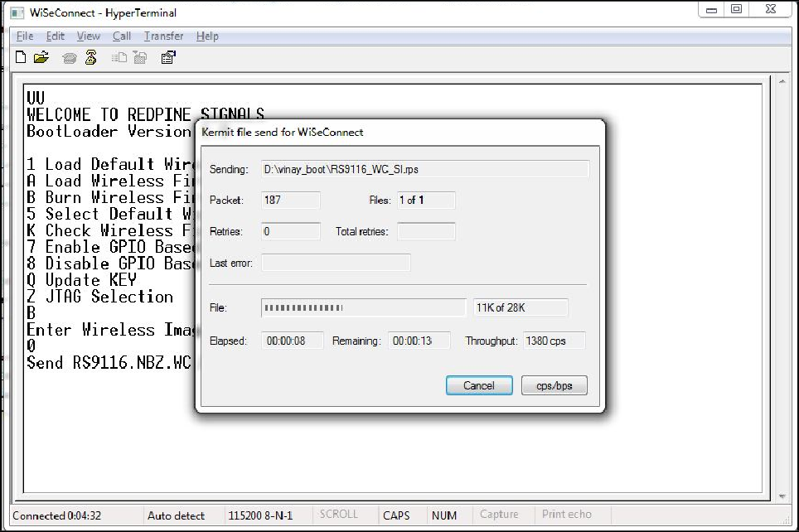The height and width of the screenshot is (532, 799).
Task: Open the View menu
Action: pyautogui.click(x=88, y=36)
